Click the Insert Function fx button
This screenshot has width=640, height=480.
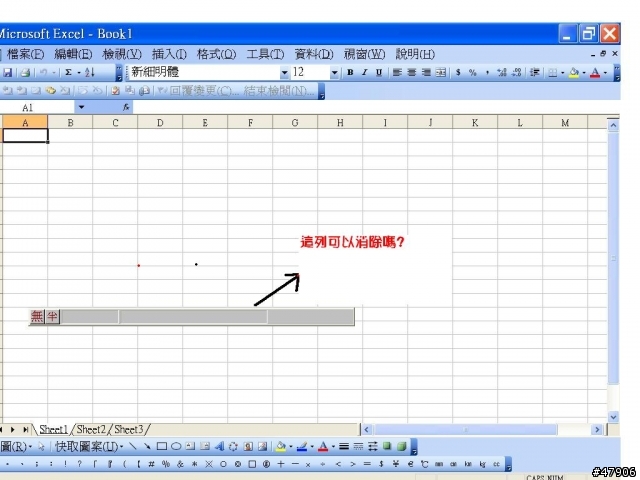(126, 107)
